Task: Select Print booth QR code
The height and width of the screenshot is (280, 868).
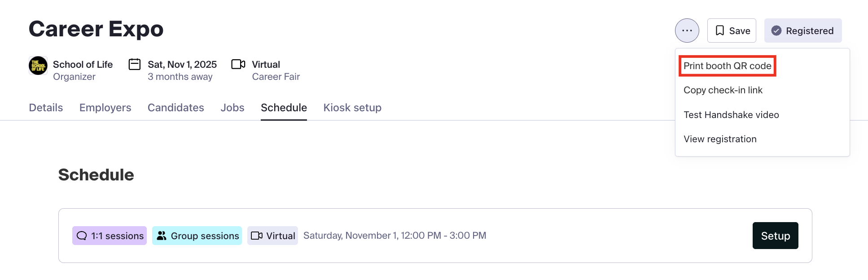Action: (x=727, y=66)
